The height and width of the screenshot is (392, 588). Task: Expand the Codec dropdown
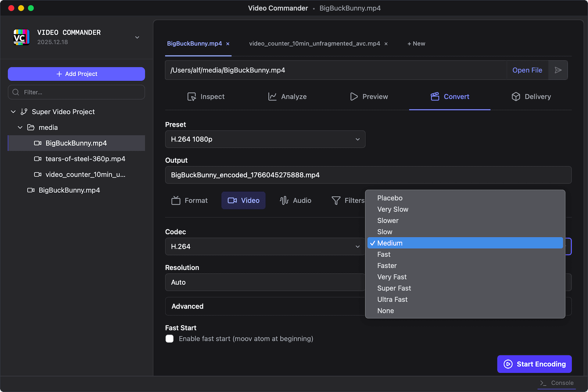tap(265, 247)
